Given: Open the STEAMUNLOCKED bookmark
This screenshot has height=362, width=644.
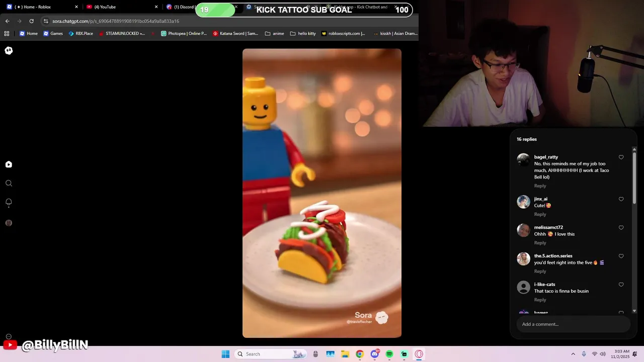Looking at the screenshot, I should pyautogui.click(x=121, y=34).
